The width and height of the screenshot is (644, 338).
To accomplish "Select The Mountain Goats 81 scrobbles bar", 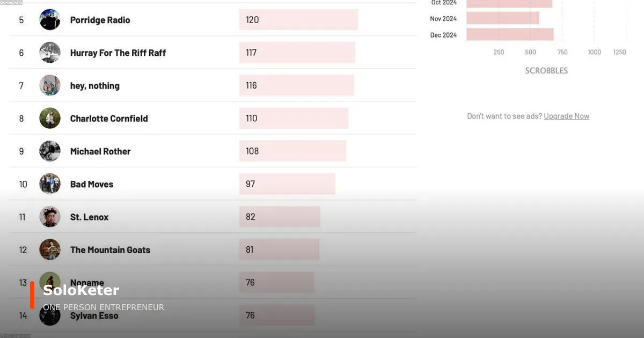I will [x=279, y=249].
